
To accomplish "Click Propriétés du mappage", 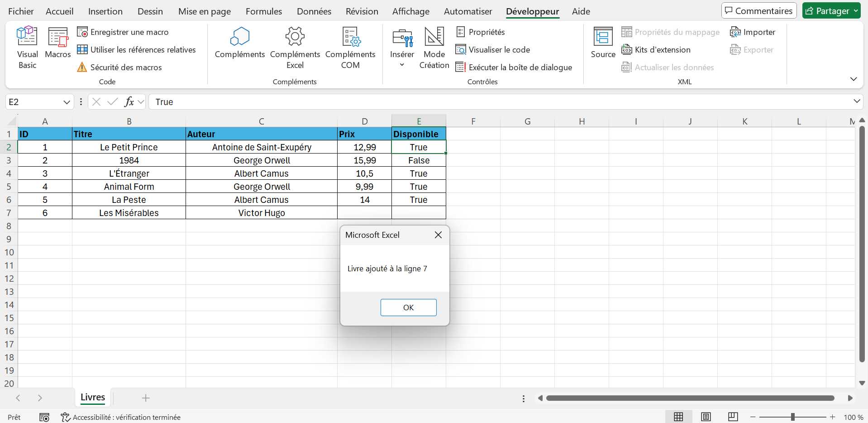I will click(671, 32).
